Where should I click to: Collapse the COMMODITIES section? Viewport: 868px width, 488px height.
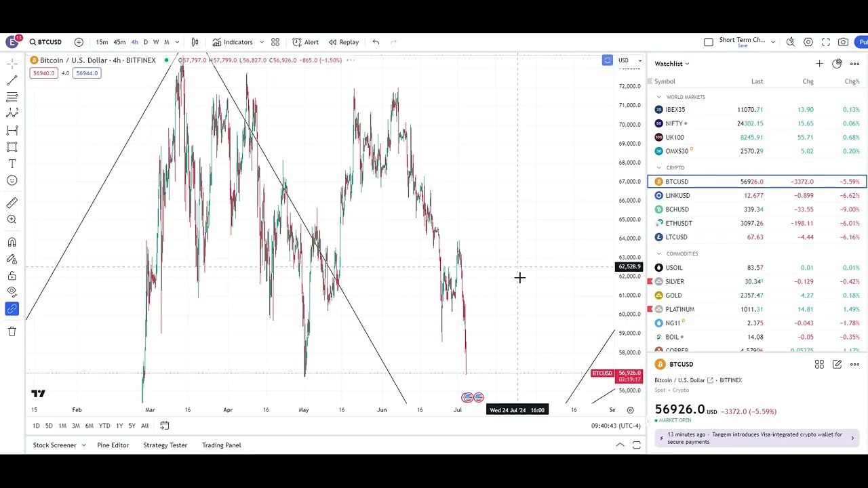658,253
